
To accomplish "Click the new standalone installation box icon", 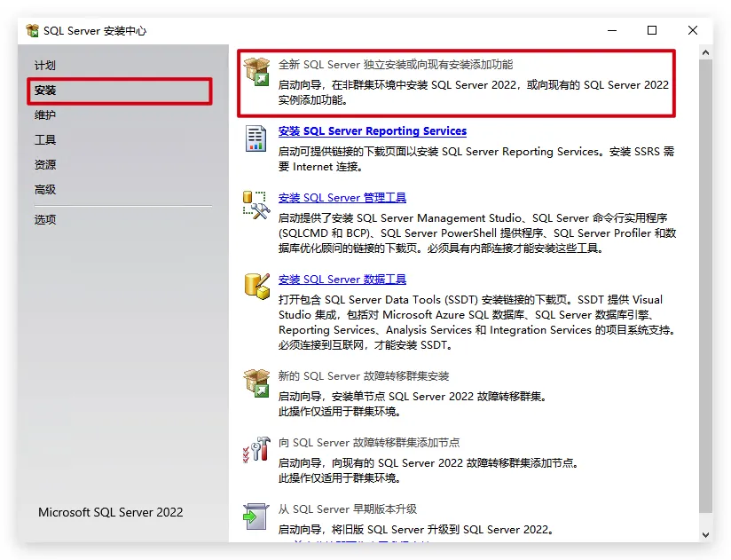I will coord(256,71).
